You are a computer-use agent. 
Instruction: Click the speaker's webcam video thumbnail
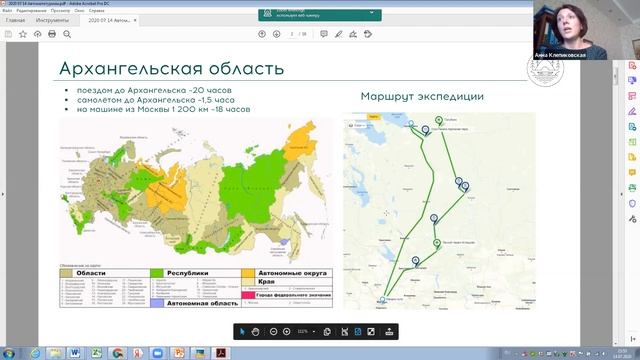(x=586, y=30)
